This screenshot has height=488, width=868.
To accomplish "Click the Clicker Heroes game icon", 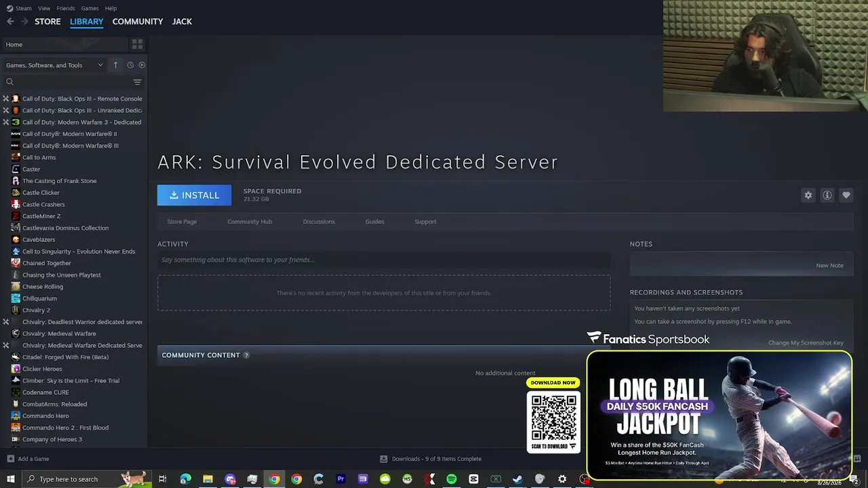I will pos(16,369).
